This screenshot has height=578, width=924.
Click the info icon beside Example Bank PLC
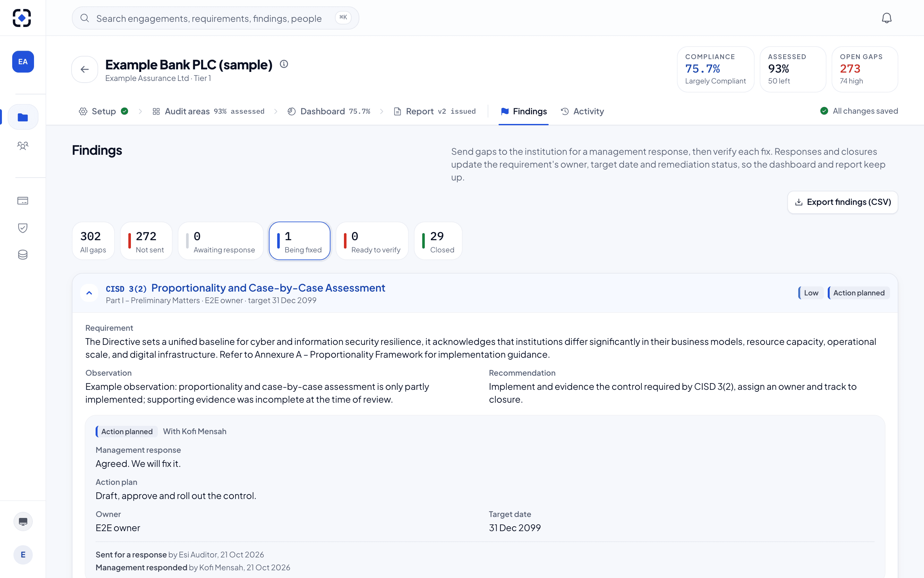click(x=284, y=64)
